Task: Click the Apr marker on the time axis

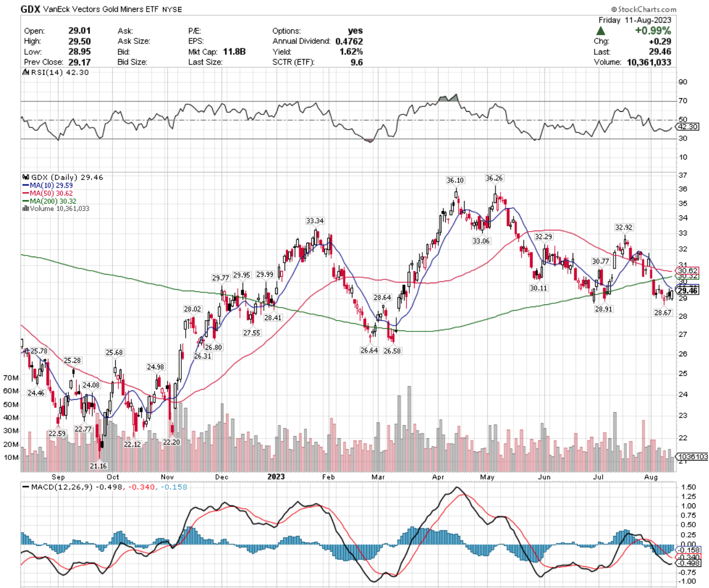Action: point(438,477)
